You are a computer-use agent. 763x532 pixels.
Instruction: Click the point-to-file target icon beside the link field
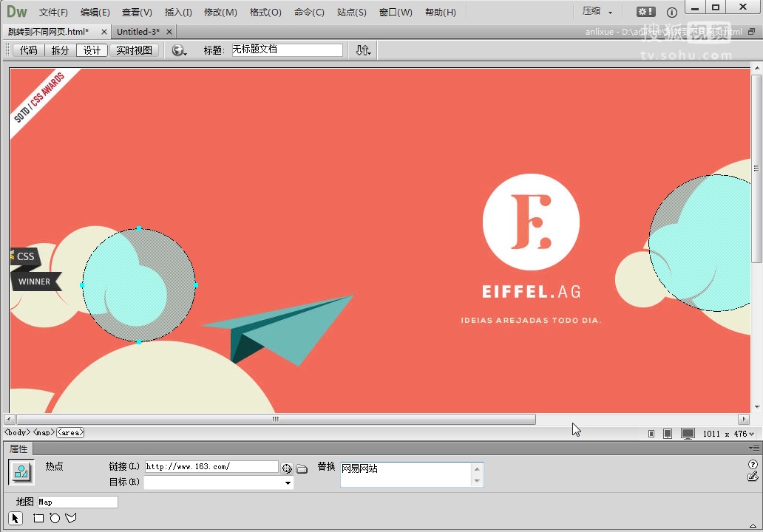click(x=287, y=468)
